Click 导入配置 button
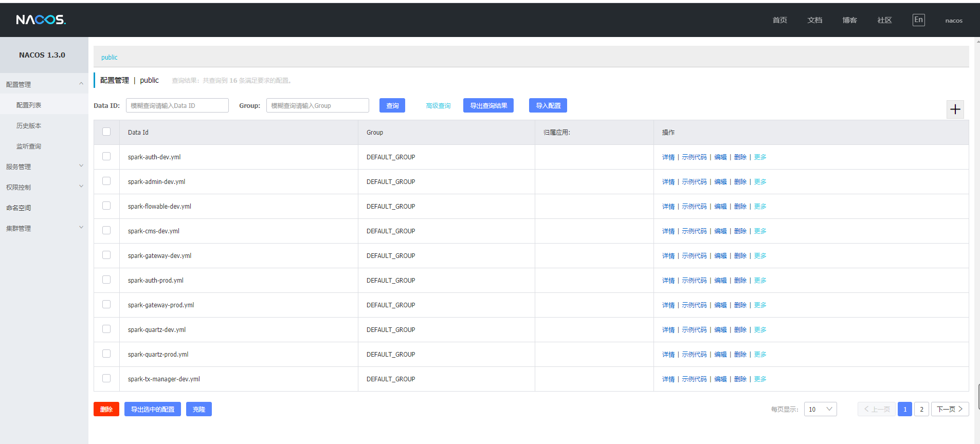This screenshot has height=444, width=980. click(548, 105)
